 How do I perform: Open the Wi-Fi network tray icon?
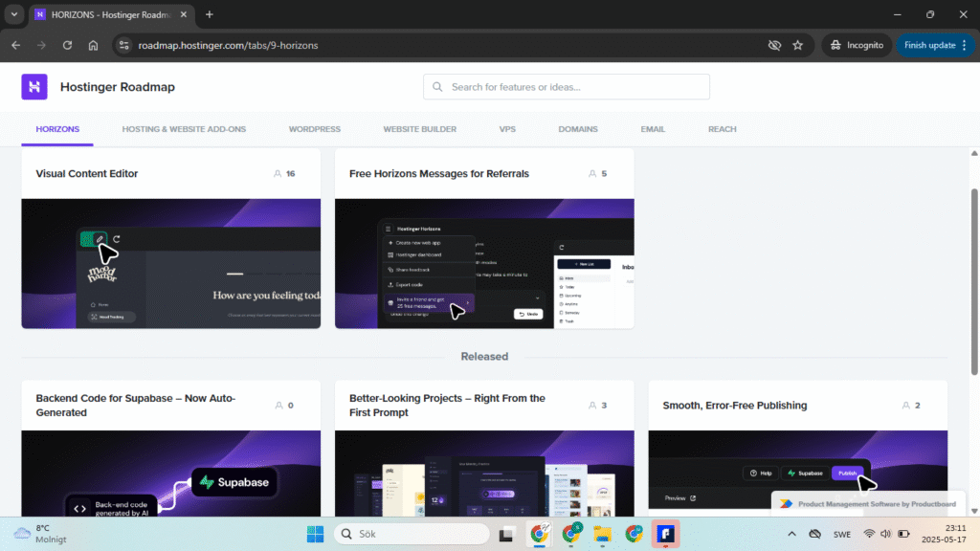coord(869,534)
